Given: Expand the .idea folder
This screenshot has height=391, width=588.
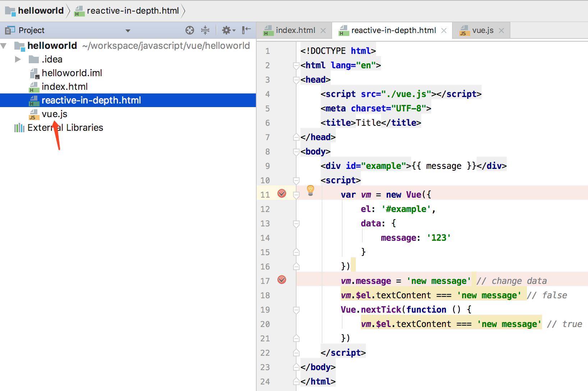Looking at the screenshot, I should (18, 59).
